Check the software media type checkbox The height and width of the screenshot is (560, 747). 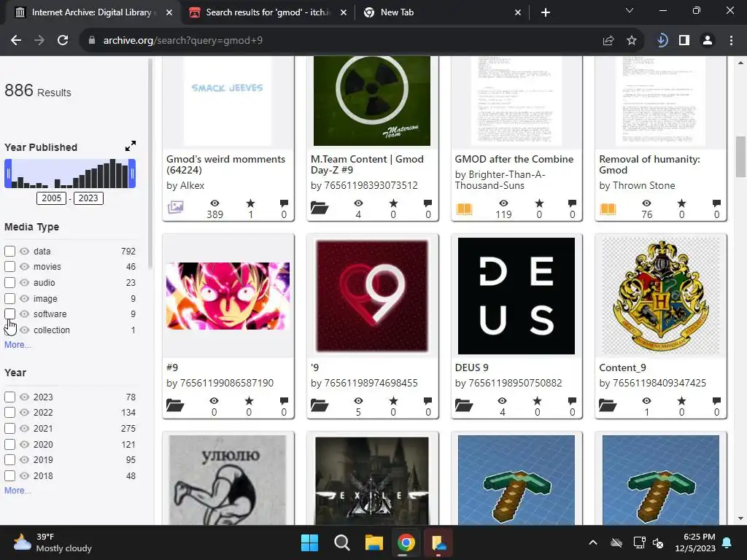pyautogui.click(x=9, y=314)
